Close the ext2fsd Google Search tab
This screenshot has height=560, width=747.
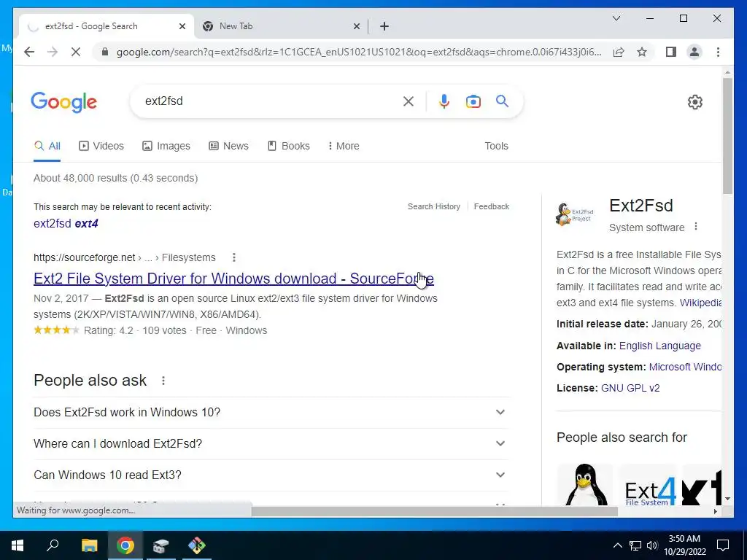pyautogui.click(x=182, y=27)
